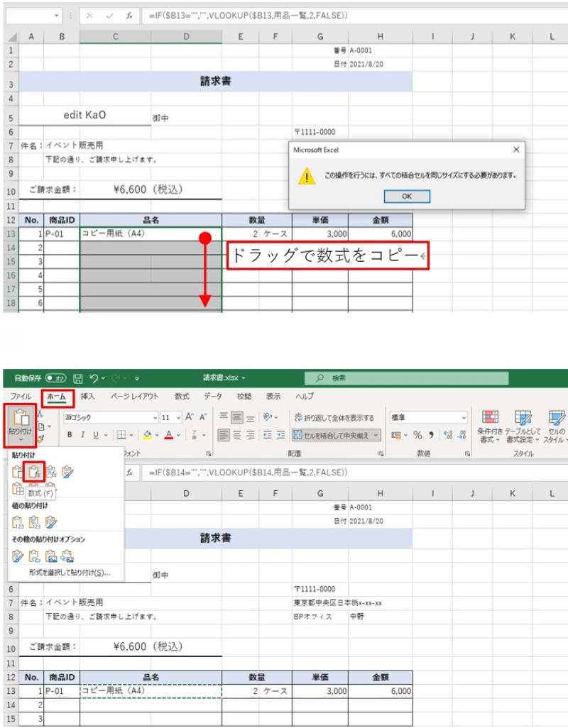Click the borders icon in font group
The width and height of the screenshot is (568, 728).
(121, 435)
